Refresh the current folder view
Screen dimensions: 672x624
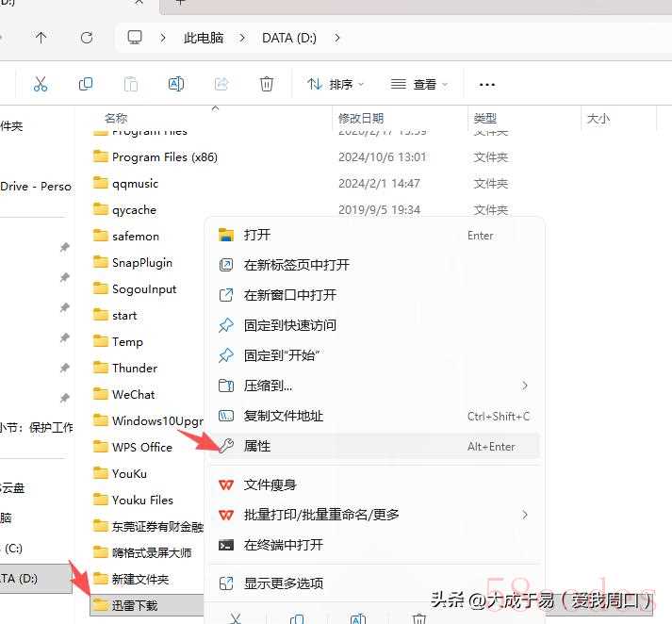click(x=87, y=38)
